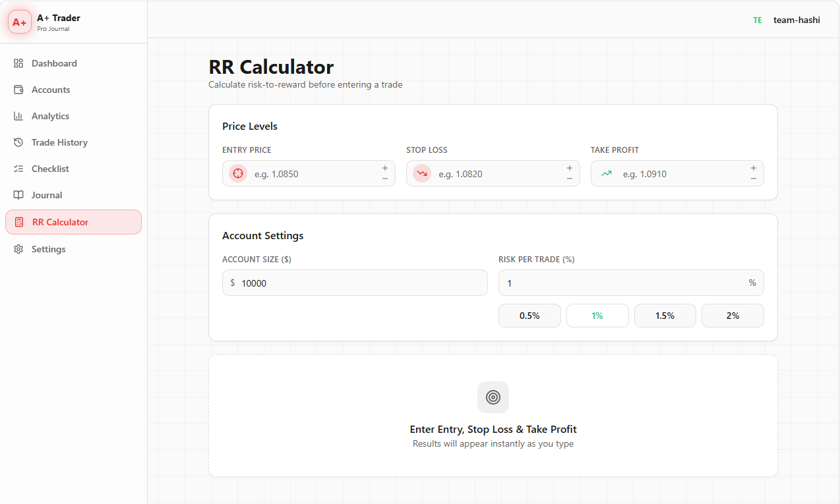Focus the Entry Price input field
This screenshot has width=840, height=504.
coord(309,173)
